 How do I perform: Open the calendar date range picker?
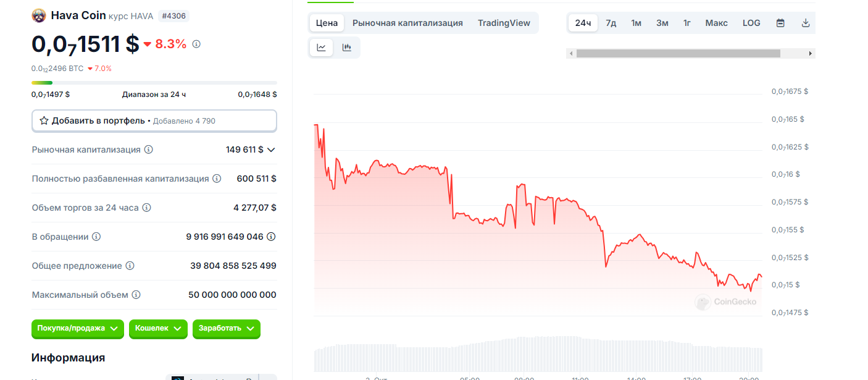point(780,23)
